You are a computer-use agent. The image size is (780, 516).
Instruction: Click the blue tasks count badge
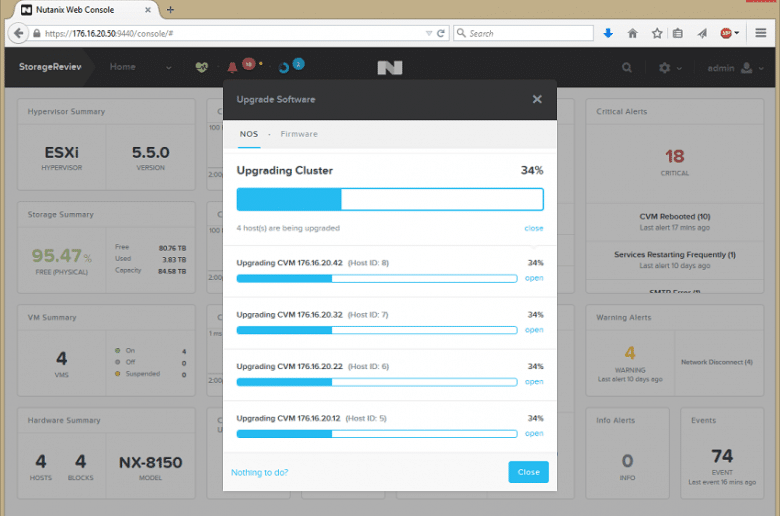click(298, 64)
